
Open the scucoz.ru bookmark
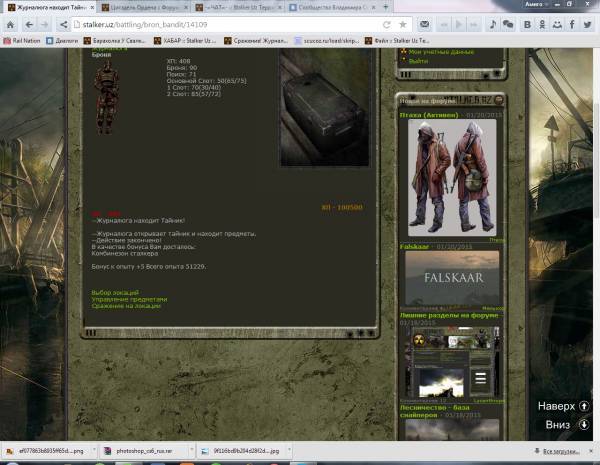tap(326, 41)
